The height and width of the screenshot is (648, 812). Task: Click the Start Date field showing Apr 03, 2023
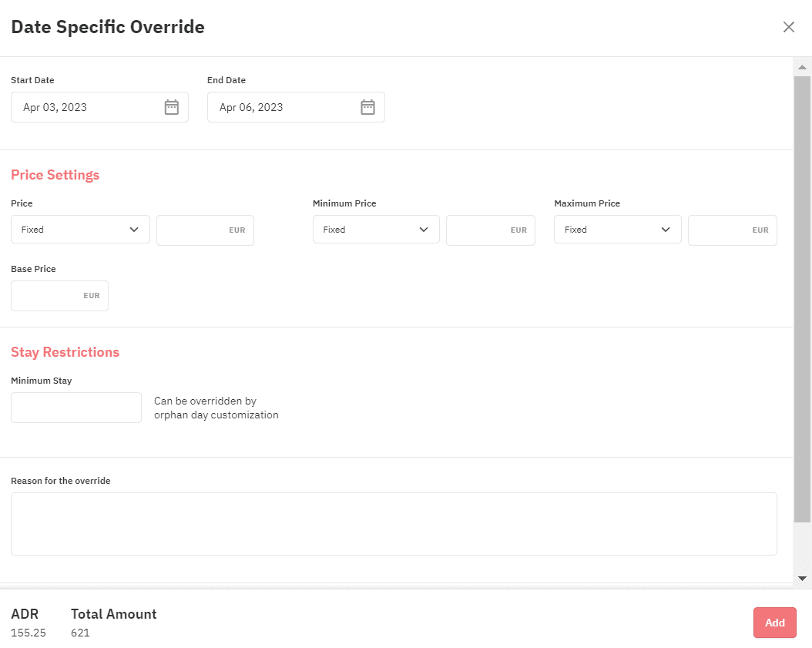[x=99, y=107]
